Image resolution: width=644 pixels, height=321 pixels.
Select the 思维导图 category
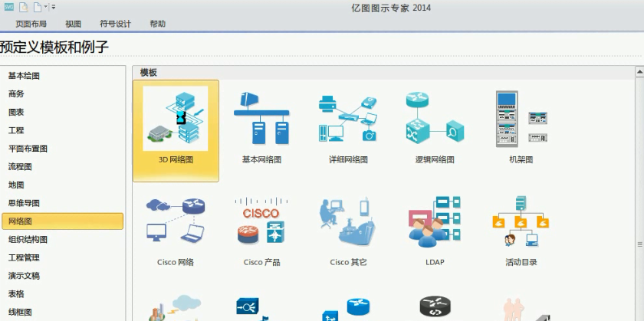[62, 203]
